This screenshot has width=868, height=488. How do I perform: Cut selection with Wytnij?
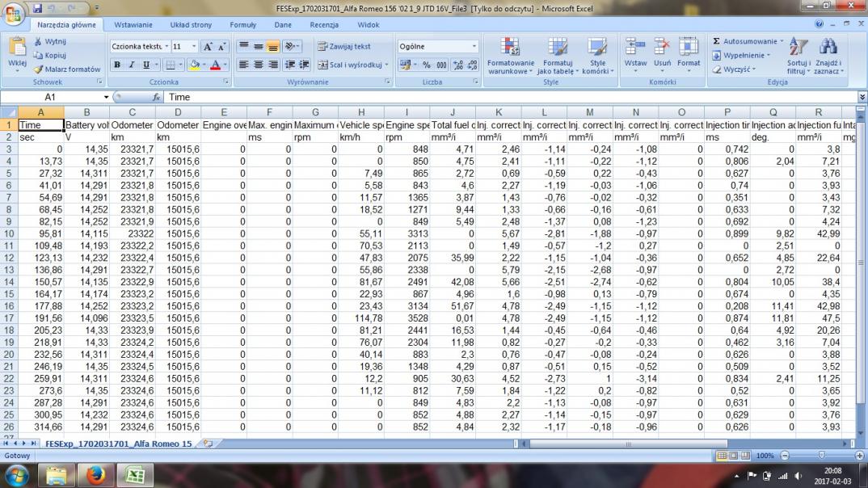50,41
